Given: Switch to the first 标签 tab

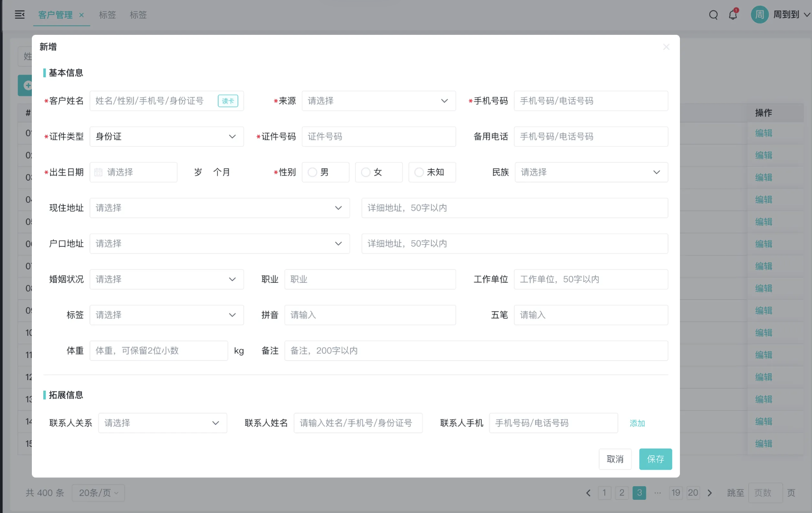Looking at the screenshot, I should 107,15.
